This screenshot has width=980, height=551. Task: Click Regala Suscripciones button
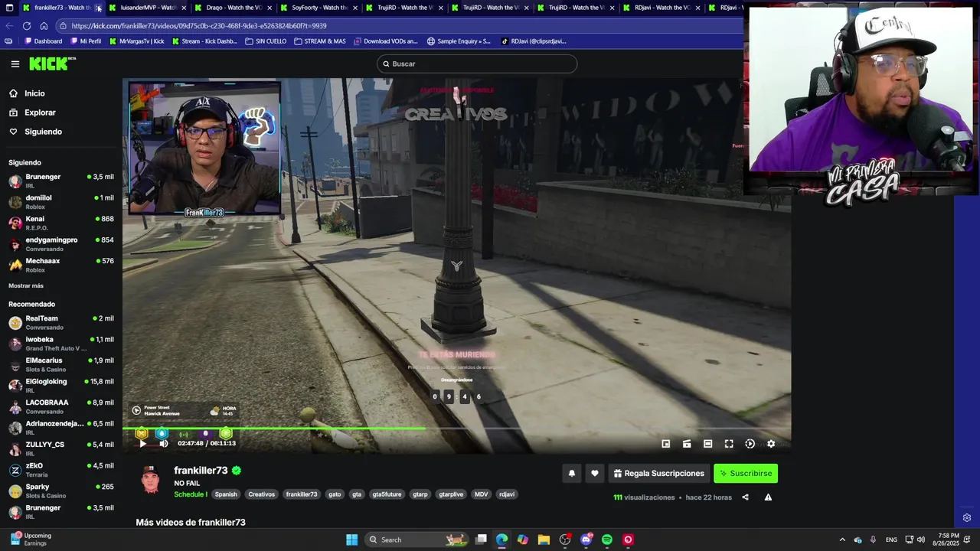point(659,474)
